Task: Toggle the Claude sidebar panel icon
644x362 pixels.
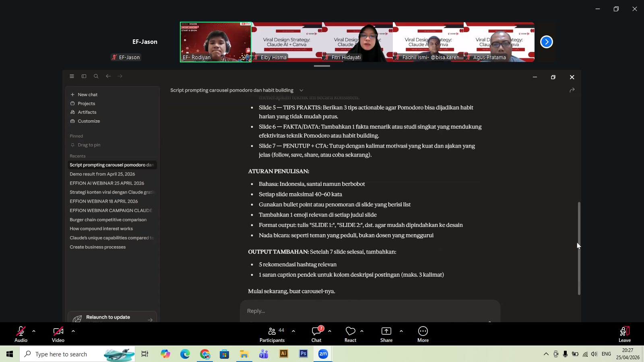Action: (x=84, y=76)
